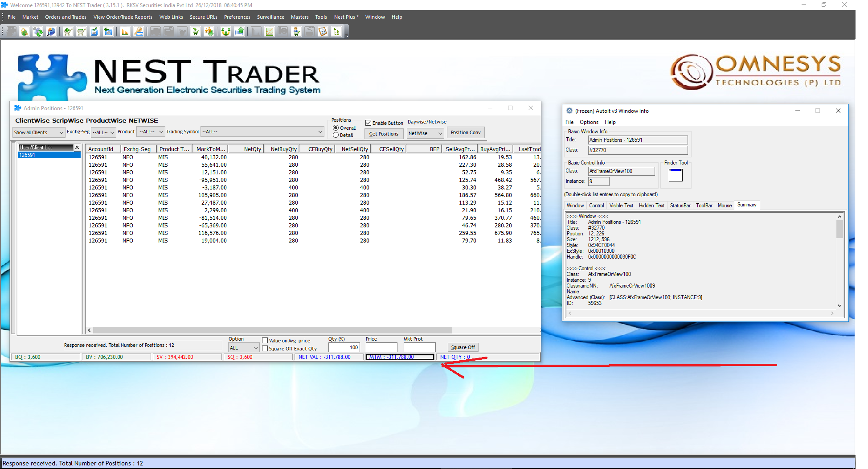Click the orange key password toolbar icon
The height and width of the screenshot is (469, 868).
139,32
